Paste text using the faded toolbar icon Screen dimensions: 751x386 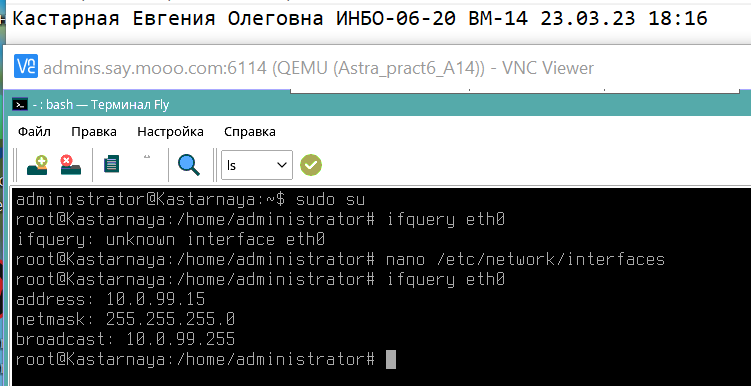tap(147, 157)
